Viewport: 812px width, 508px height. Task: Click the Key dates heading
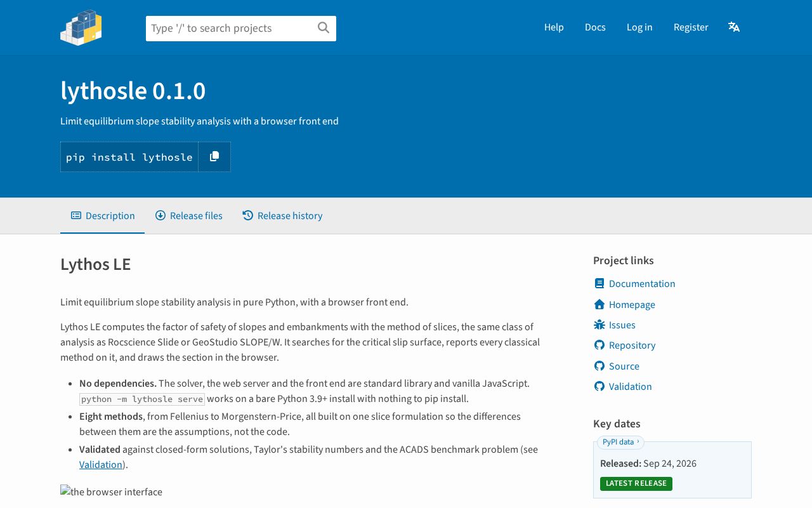(617, 424)
